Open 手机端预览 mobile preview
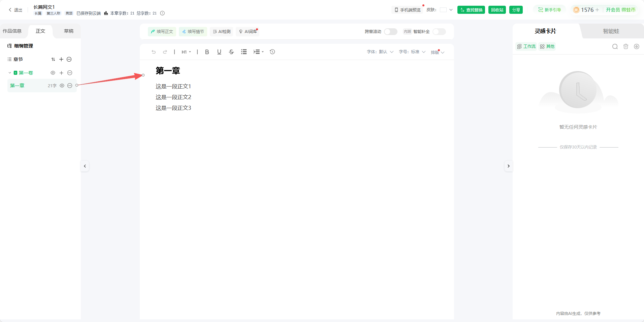The height and width of the screenshot is (322, 644). click(x=408, y=10)
